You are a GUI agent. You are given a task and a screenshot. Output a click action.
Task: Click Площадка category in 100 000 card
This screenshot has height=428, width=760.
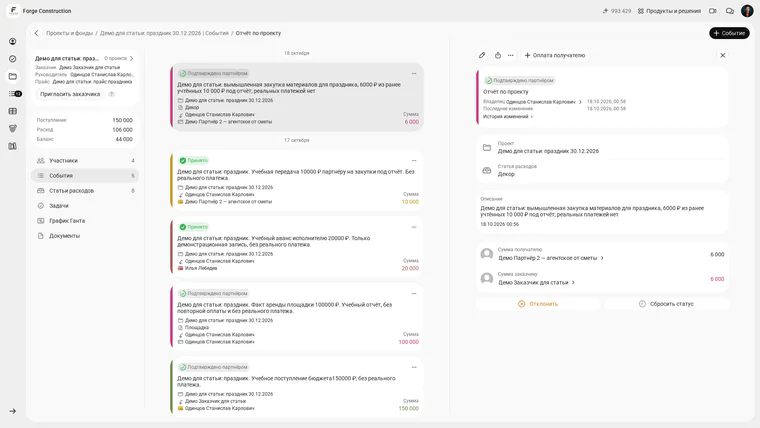coord(197,327)
